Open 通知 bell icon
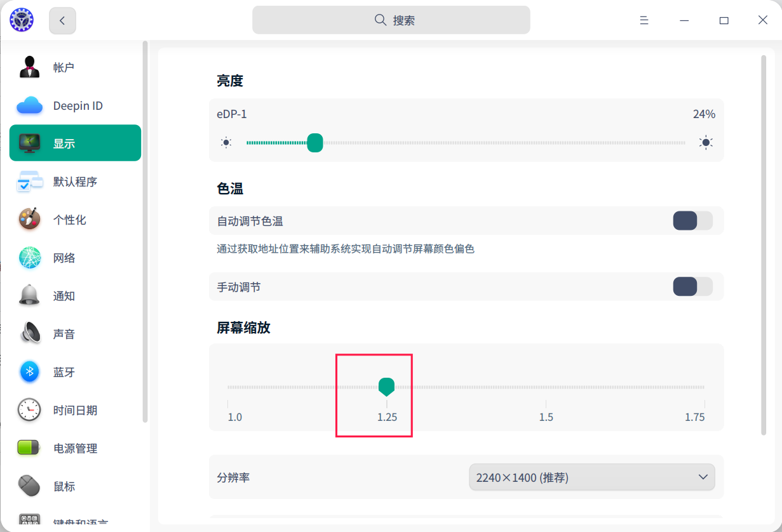 click(29, 296)
